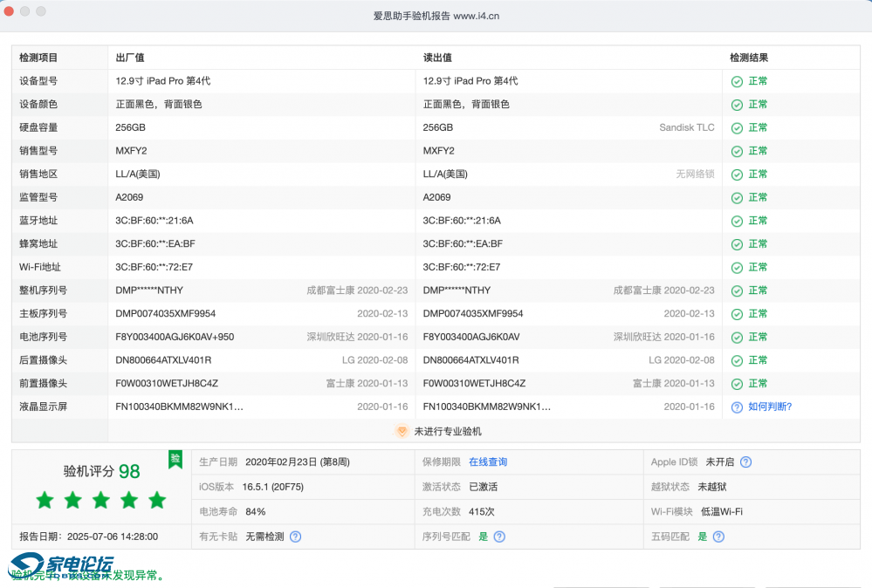Click production date 2020年02月23日
Image resolution: width=872 pixels, height=588 pixels.
pos(298,462)
